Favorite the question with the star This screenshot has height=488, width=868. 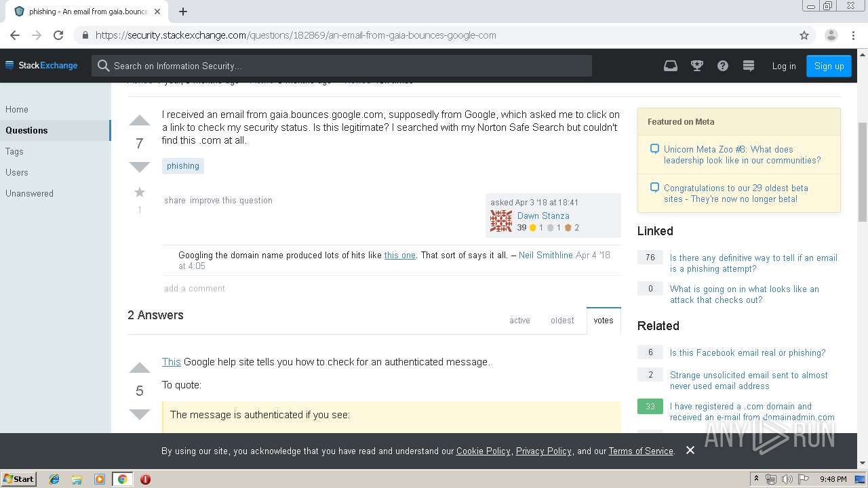click(140, 192)
